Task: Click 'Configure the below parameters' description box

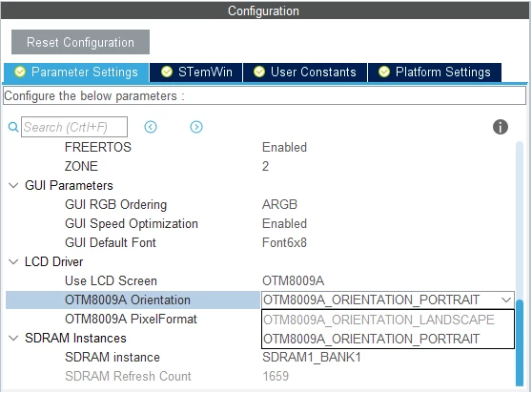Action: (265, 95)
